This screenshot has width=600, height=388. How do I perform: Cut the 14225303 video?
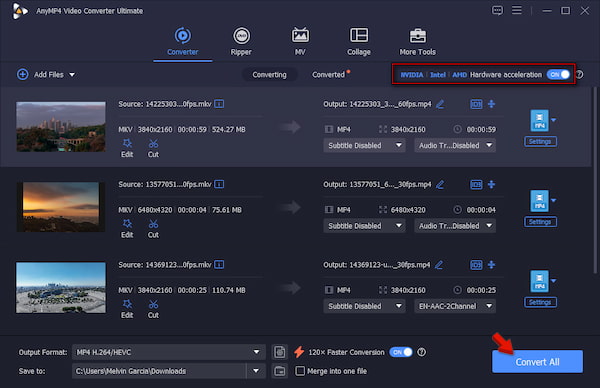click(153, 148)
